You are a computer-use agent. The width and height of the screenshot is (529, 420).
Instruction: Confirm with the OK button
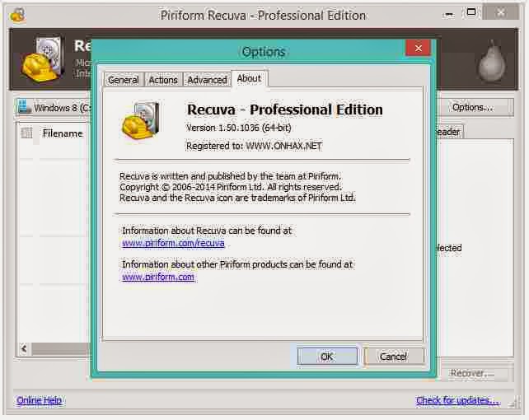(327, 357)
